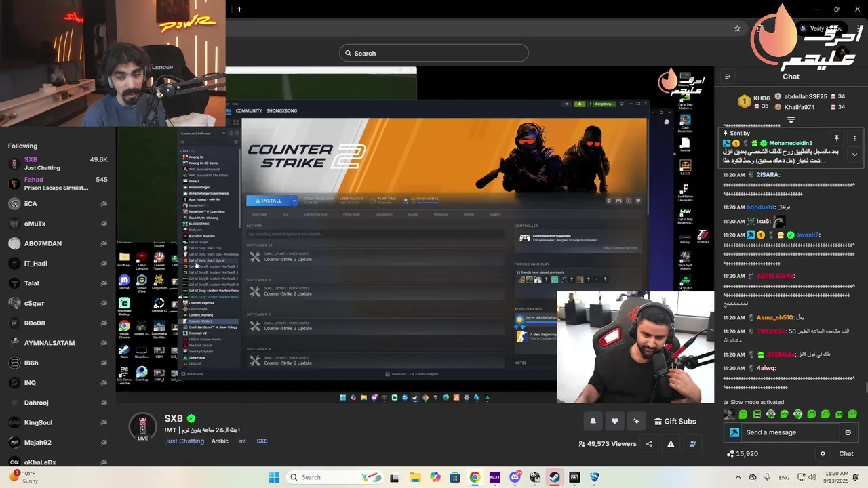The height and width of the screenshot is (488, 868).
Task: Report stream with warning triangle icon
Action: pos(671,444)
